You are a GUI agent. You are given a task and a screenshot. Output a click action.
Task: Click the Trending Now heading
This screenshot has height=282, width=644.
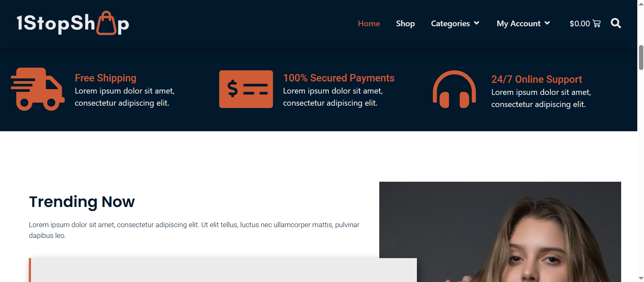pos(82,202)
